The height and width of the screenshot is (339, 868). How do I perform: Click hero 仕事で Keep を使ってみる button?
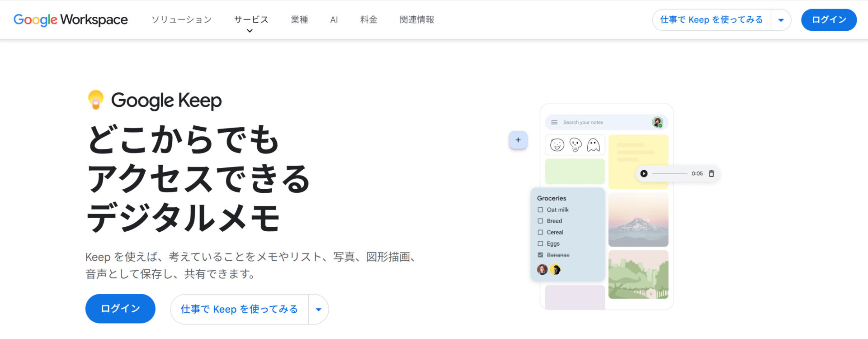point(240,310)
